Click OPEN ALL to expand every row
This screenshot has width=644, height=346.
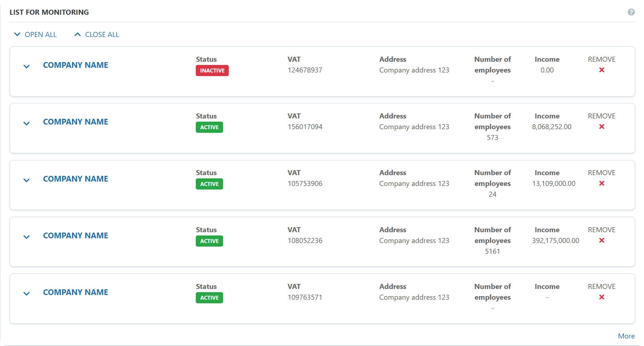point(35,34)
